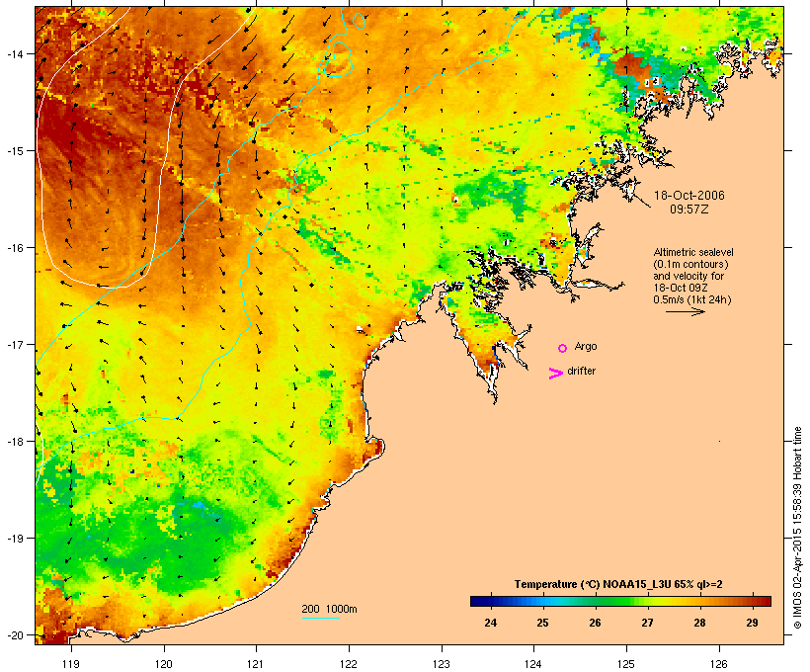Click the longitude axis label 121
Image resolution: width=810 pixels, height=672 pixels.
tap(256, 664)
